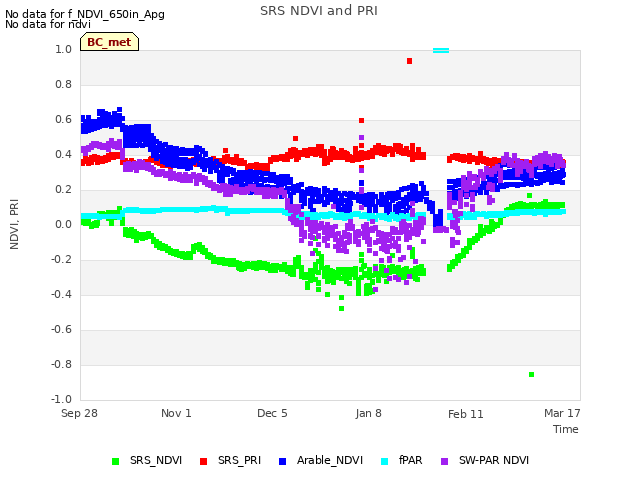Screen dimensions: 640x480
Task: Toggle the SRS_NDVI series legend label
Action: (156, 460)
